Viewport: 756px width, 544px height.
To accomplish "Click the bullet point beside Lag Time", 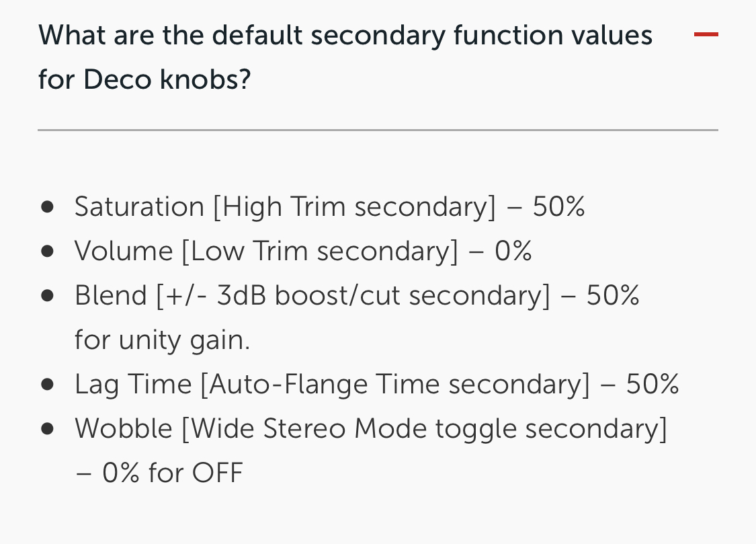I will pos(47,385).
